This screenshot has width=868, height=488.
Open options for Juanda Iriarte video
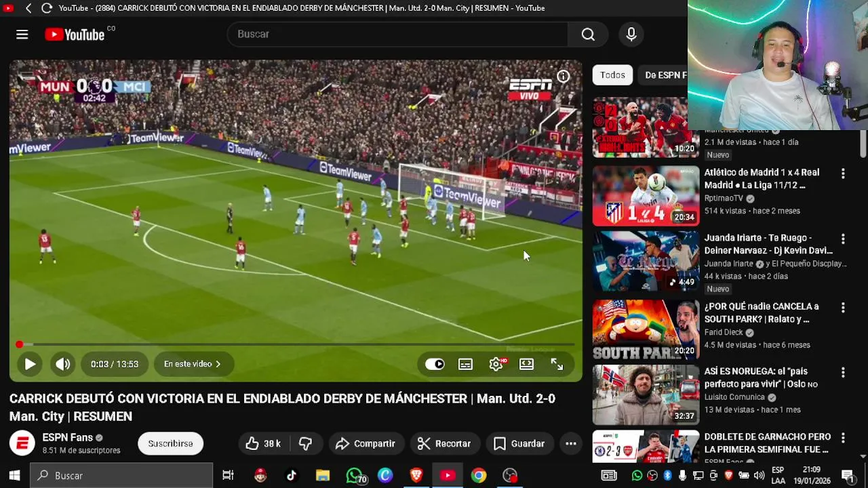point(843,239)
